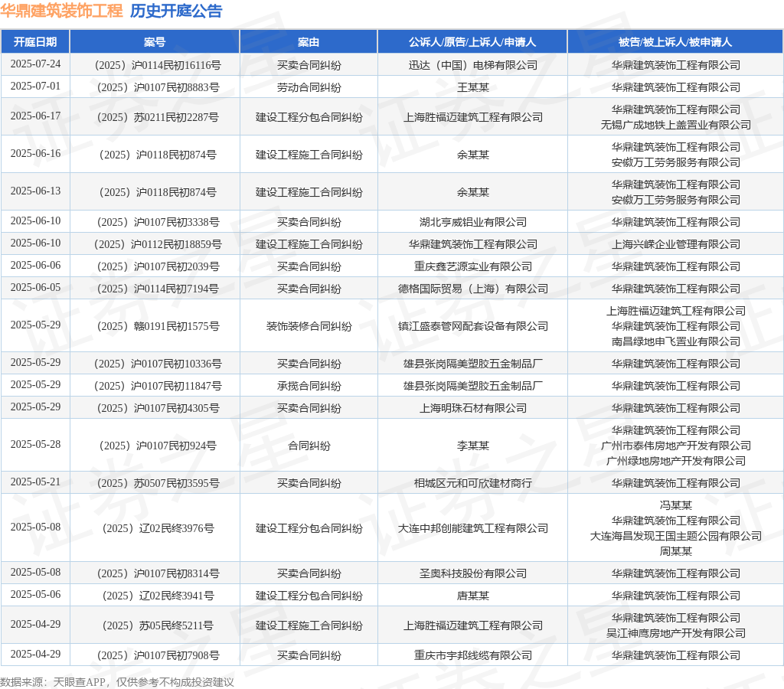784x689 pixels.
Task: Select date cell 2025-07-01
Action: tap(35, 86)
